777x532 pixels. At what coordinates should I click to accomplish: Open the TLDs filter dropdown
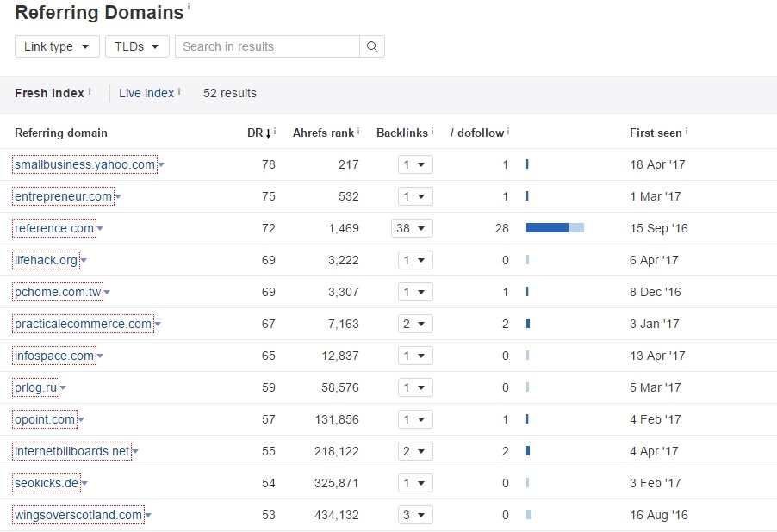[137, 46]
